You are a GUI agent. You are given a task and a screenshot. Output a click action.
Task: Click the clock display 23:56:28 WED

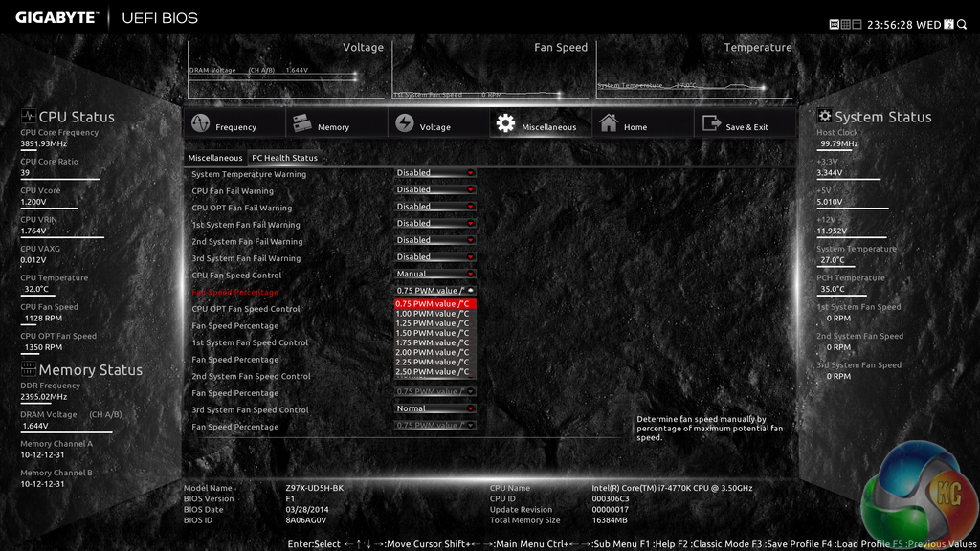[x=903, y=25]
